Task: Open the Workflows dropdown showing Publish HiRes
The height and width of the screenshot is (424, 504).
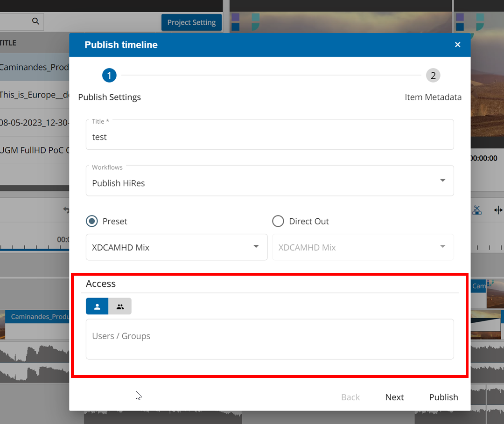Action: tap(442, 181)
